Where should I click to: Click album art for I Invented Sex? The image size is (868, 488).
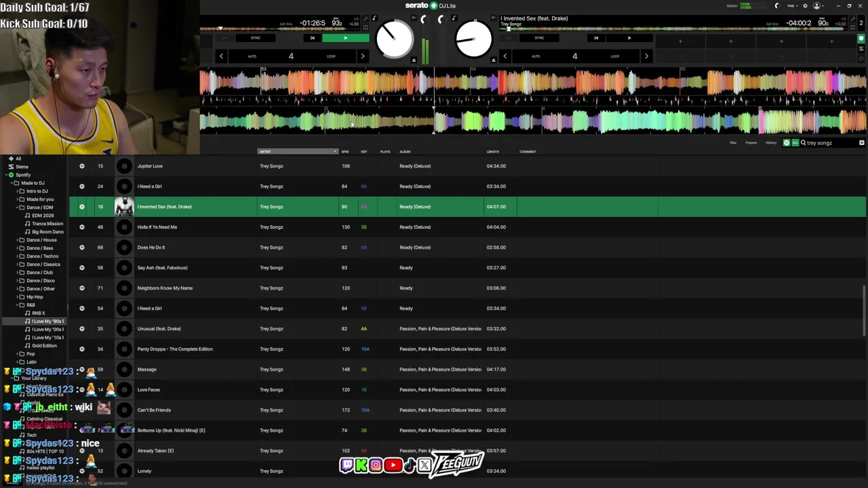point(124,207)
